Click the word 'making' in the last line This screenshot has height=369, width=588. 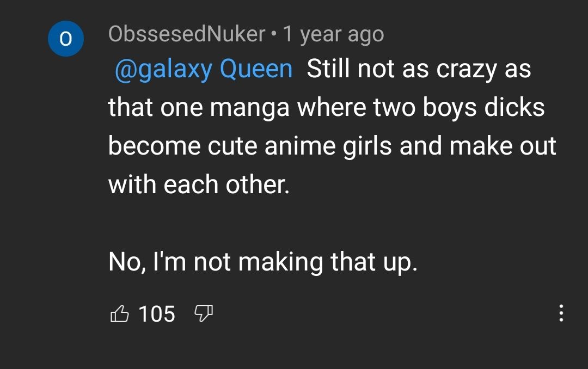[281, 262]
